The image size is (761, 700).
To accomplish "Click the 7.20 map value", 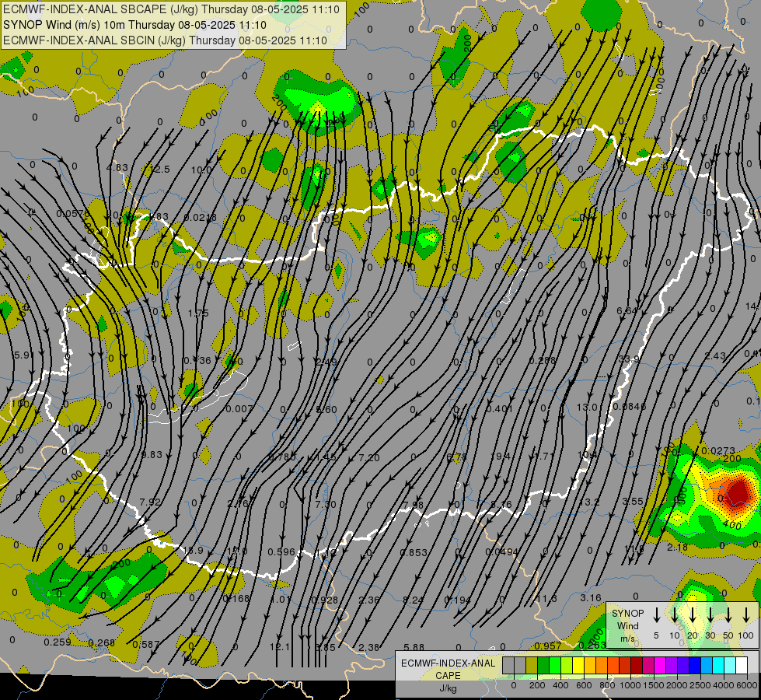I will pos(369,457).
